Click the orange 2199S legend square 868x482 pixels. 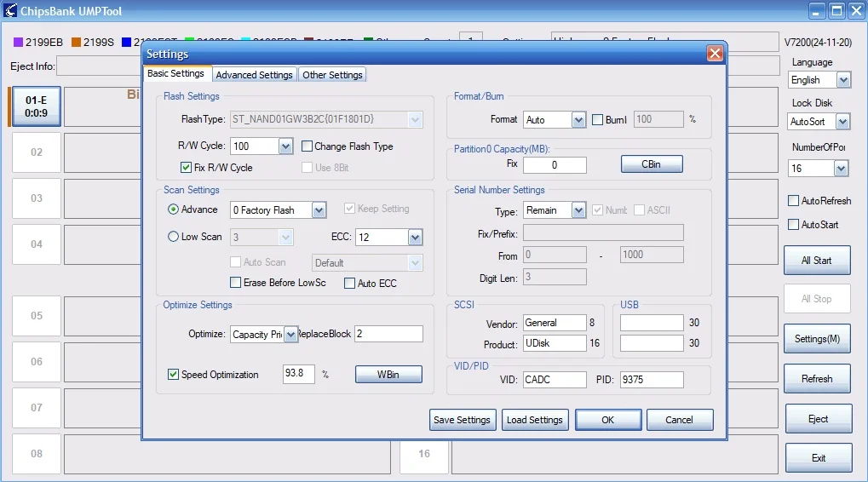(x=76, y=42)
